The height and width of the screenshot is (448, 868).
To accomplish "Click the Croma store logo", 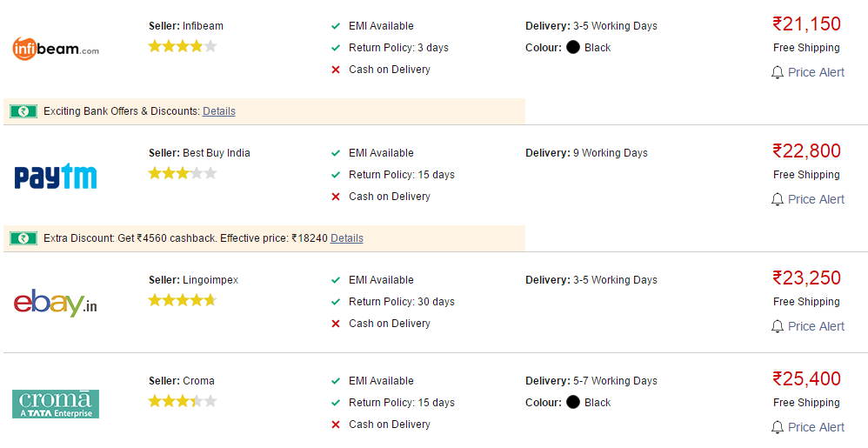I will point(56,404).
